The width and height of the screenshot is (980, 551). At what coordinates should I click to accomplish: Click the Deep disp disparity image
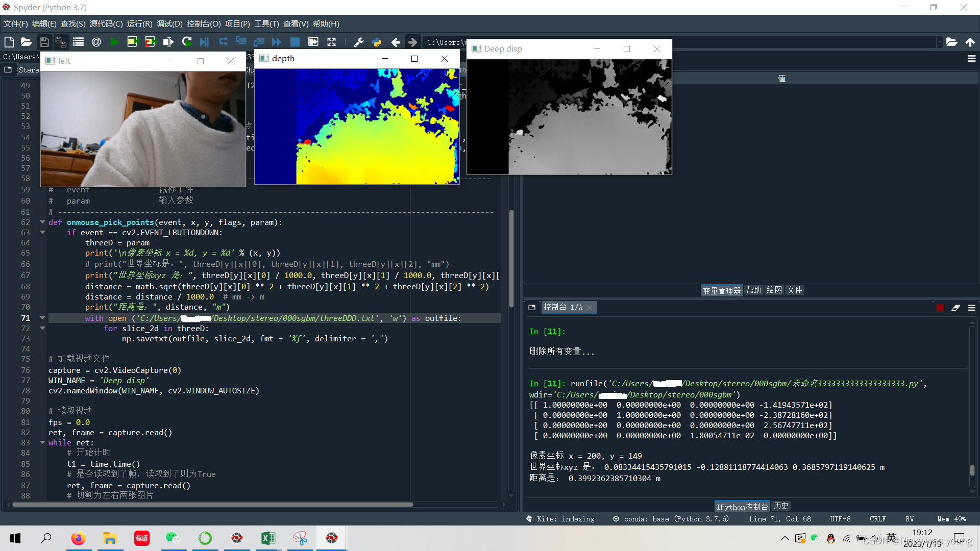click(x=569, y=117)
